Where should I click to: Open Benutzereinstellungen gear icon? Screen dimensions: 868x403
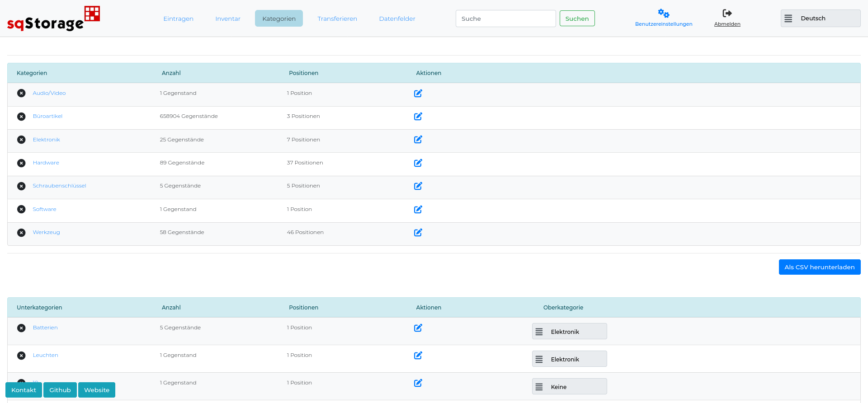pyautogui.click(x=664, y=13)
